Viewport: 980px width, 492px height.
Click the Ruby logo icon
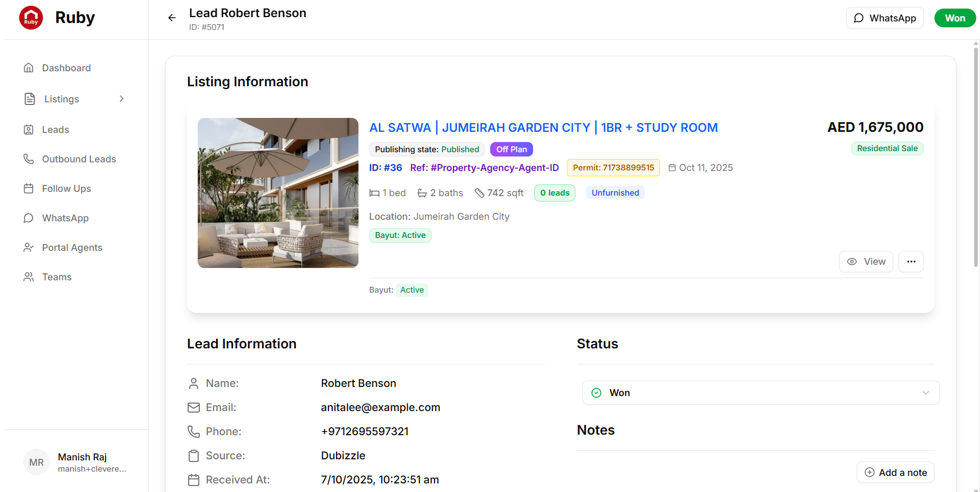31,18
